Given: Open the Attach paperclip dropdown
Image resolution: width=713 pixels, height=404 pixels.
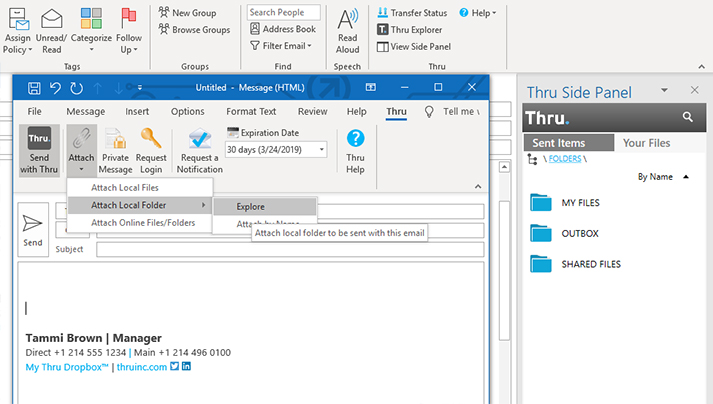Looking at the screenshot, I should click(x=81, y=151).
